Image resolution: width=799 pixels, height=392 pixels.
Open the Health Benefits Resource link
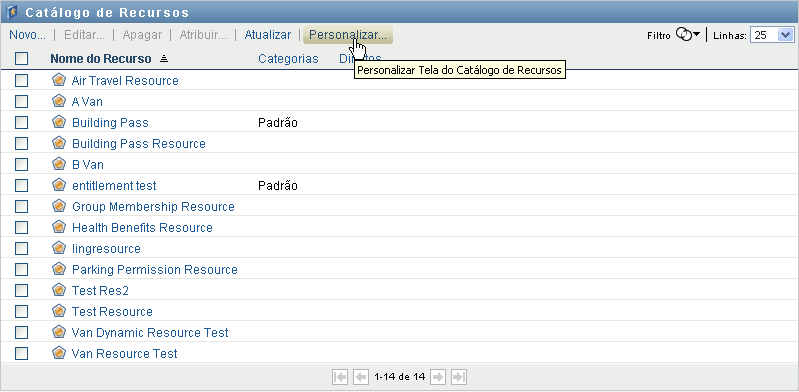(142, 227)
